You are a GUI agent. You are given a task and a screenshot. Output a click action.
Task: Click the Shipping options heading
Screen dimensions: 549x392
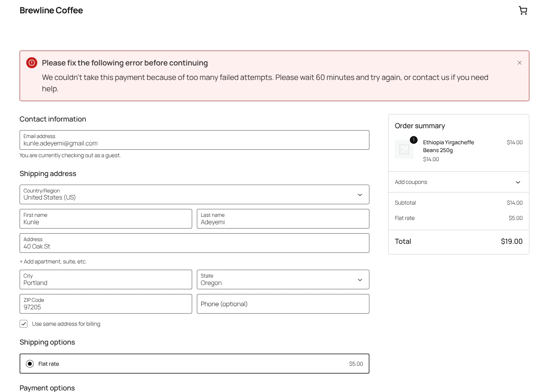47,342
